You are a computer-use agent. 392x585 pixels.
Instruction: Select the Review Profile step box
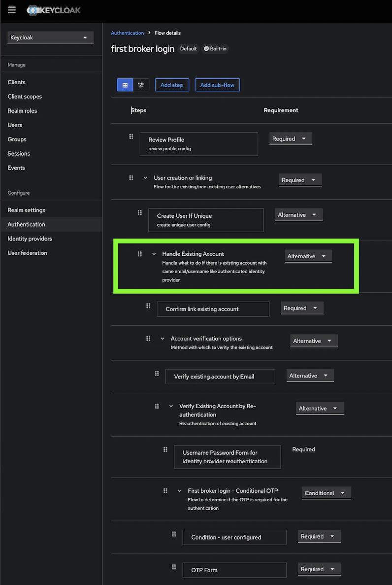[199, 144]
